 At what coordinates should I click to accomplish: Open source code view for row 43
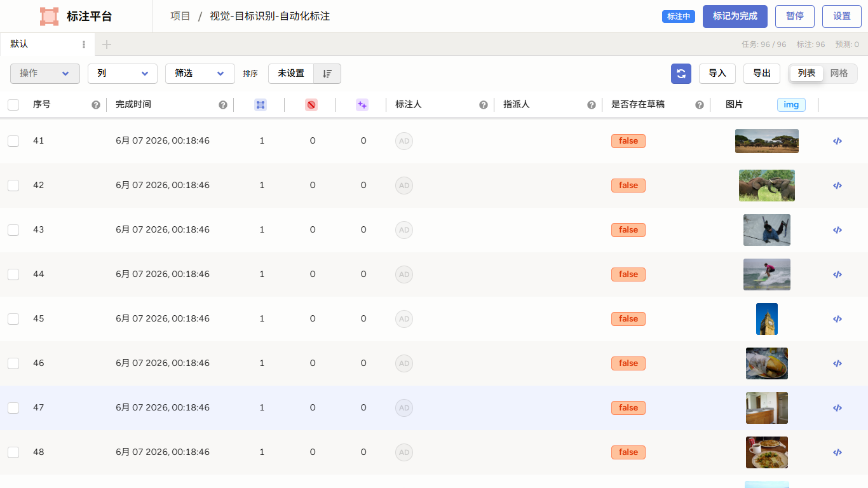click(837, 230)
